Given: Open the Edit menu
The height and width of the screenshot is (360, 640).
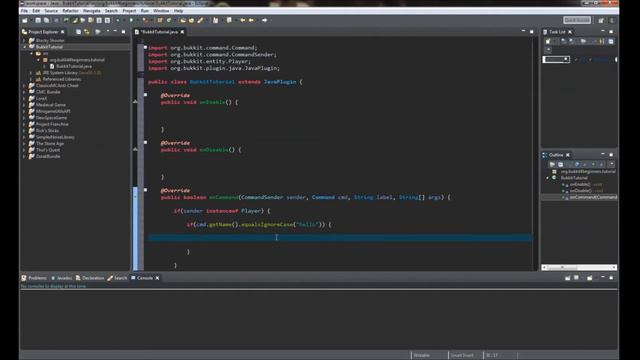Looking at the screenshot, I should tap(36, 11).
